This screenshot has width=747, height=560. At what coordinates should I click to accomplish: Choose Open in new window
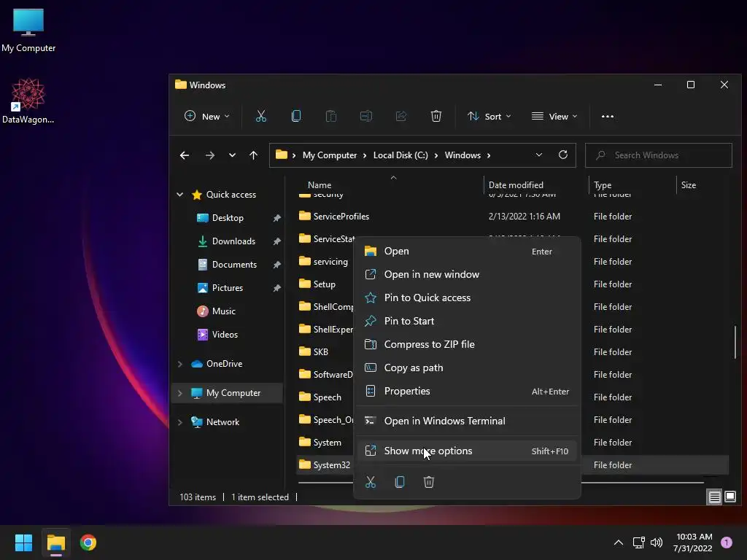(x=467, y=274)
